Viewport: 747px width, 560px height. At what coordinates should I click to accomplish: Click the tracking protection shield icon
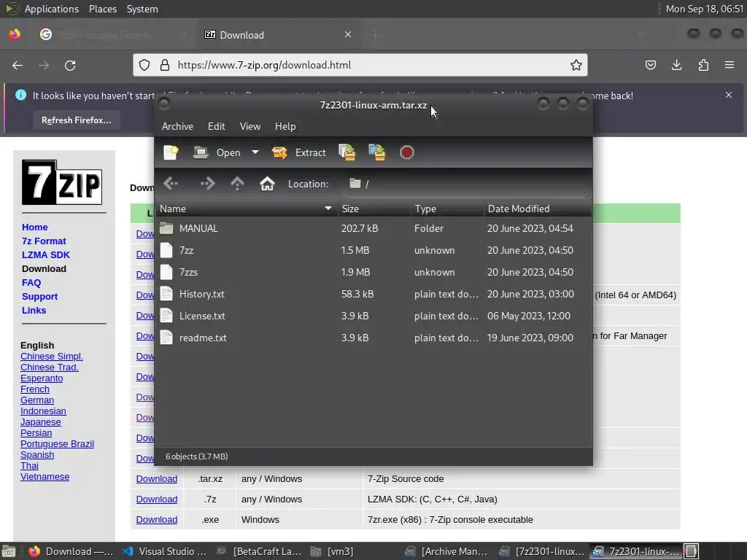144,65
